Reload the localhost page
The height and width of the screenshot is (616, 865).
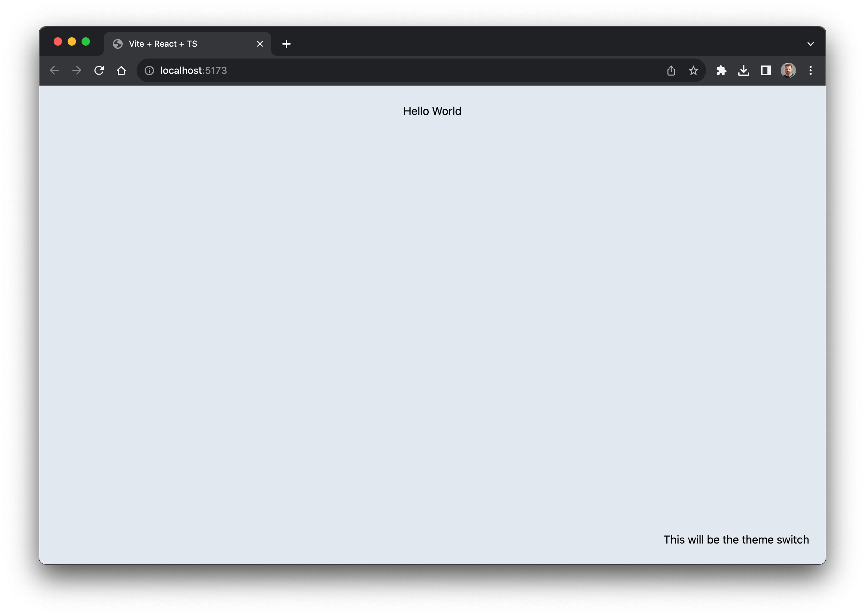tap(99, 70)
